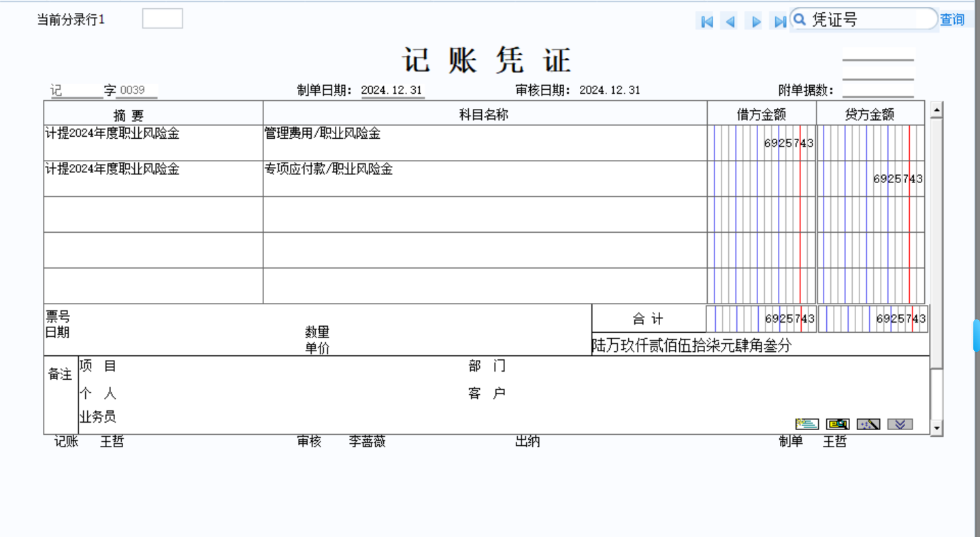The width and height of the screenshot is (980, 537).
Task: Click the 查询 link
Action: pos(952,20)
